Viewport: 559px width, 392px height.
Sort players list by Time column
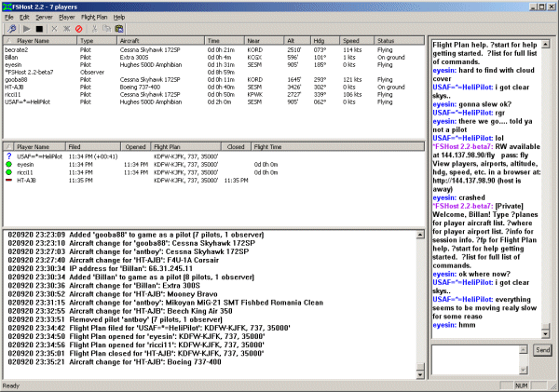[x=225, y=41]
